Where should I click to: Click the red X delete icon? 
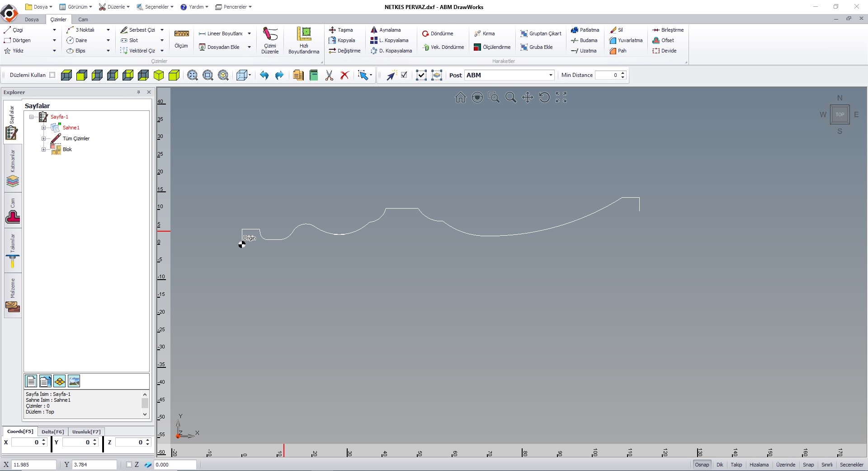(x=344, y=76)
